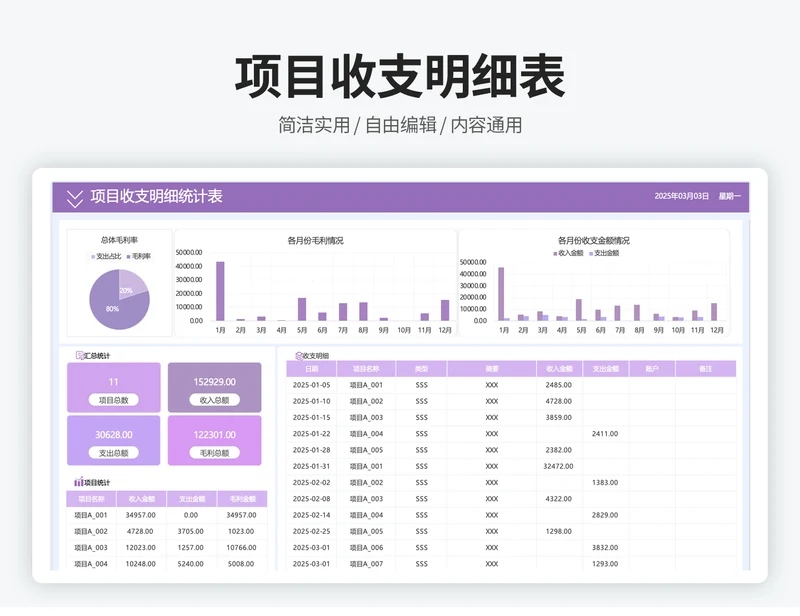This screenshot has width=800, height=616.
Task: Click the 收入金额 header in 收支明细 table
Action: coord(559,368)
